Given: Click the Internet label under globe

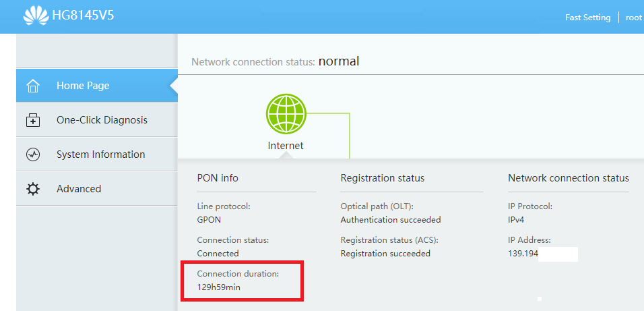Looking at the screenshot, I should tap(286, 145).
